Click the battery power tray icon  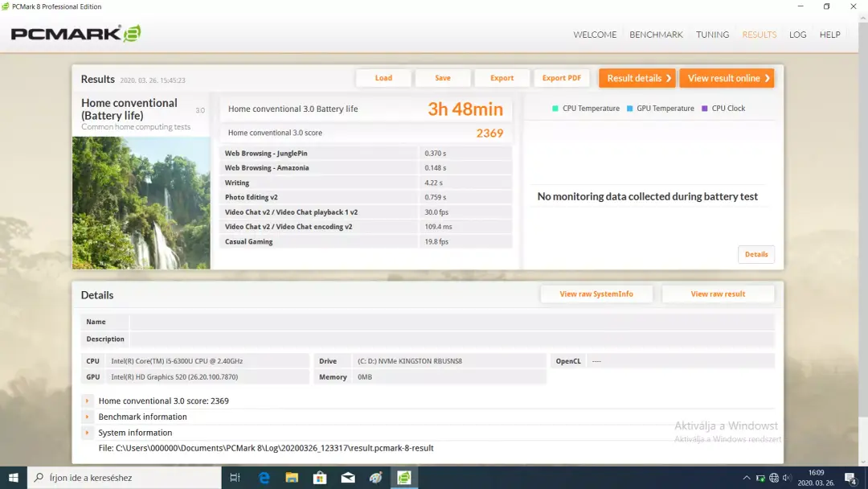click(760, 478)
